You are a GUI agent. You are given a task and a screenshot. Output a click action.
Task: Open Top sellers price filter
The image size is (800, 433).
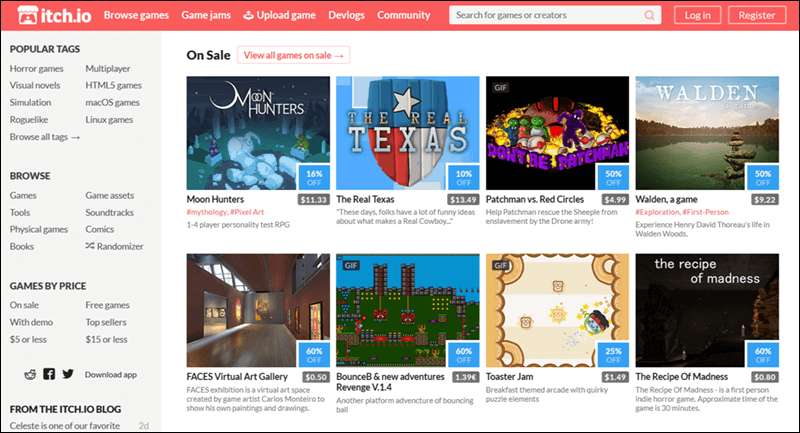pos(106,322)
